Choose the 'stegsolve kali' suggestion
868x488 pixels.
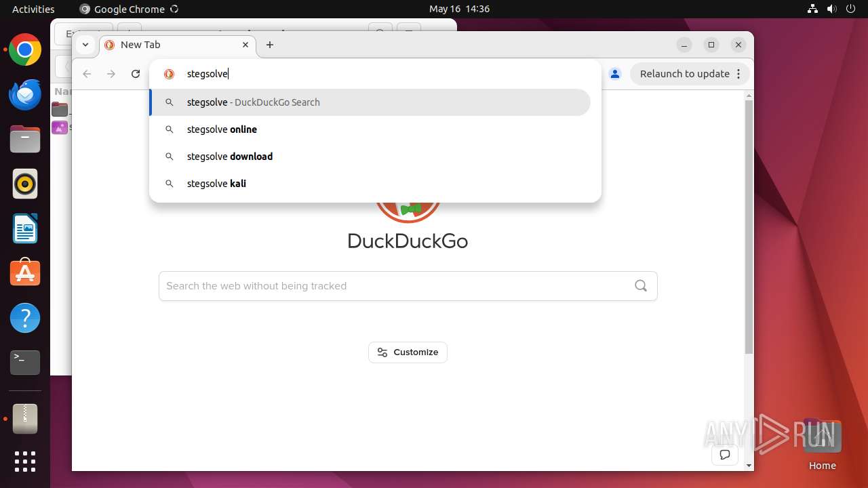tap(370, 184)
